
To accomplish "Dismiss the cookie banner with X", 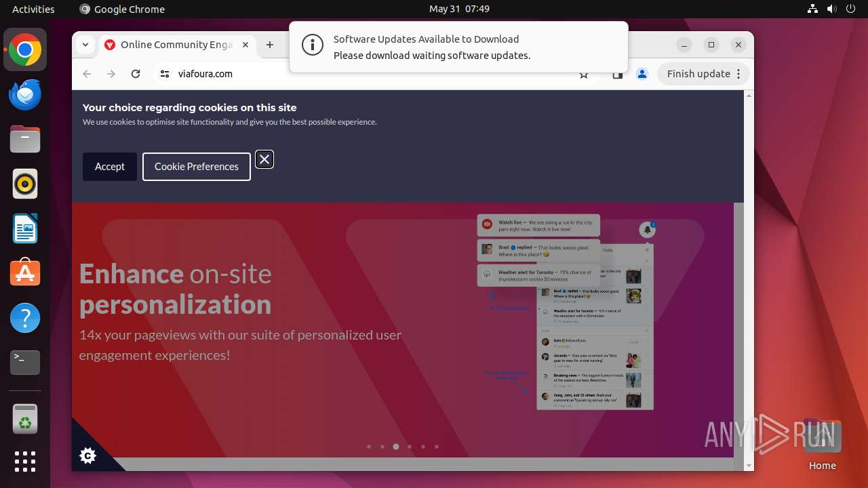I will [264, 159].
